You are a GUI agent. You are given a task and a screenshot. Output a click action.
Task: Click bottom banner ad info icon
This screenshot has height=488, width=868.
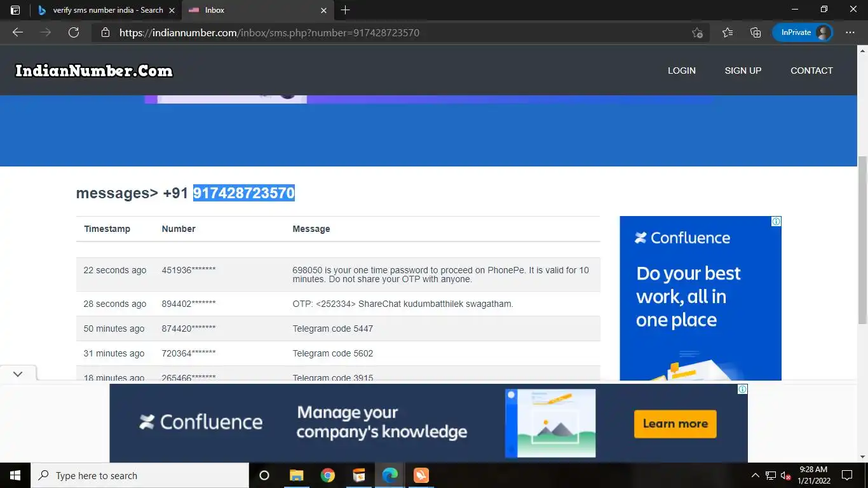click(742, 389)
